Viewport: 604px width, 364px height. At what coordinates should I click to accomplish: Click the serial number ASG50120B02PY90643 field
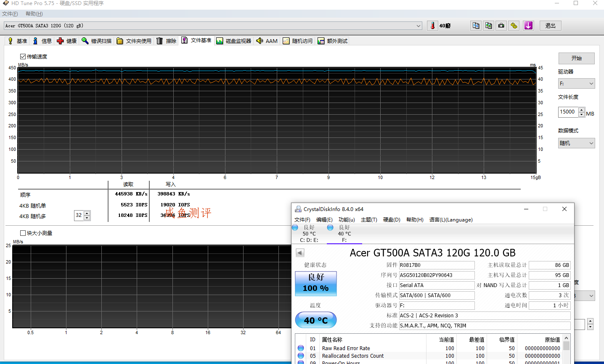point(437,275)
